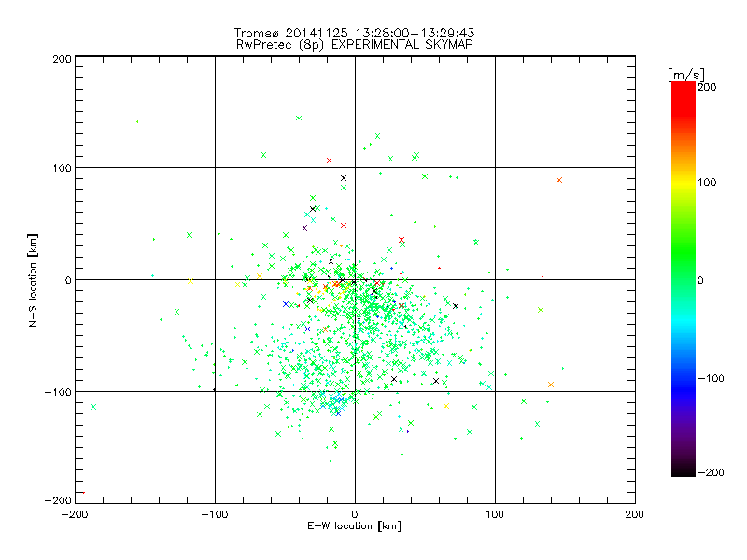Select the orange X marker near the -100 line at right
The height and width of the screenshot is (560, 747).
551,385
